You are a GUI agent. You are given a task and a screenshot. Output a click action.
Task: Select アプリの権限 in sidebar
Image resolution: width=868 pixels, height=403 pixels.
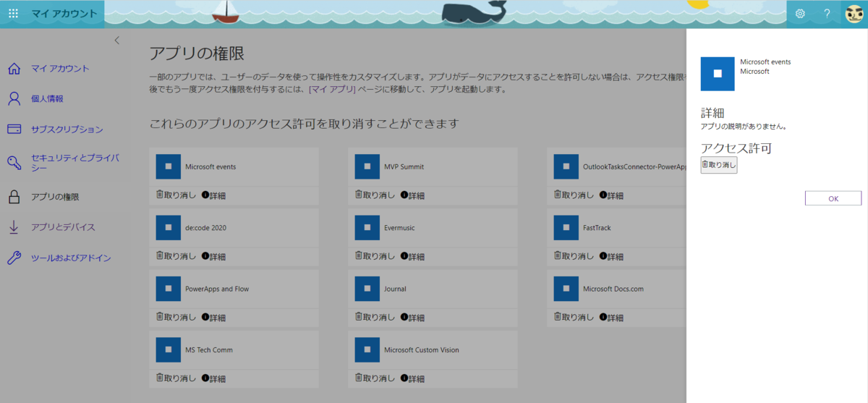pos(55,197)
